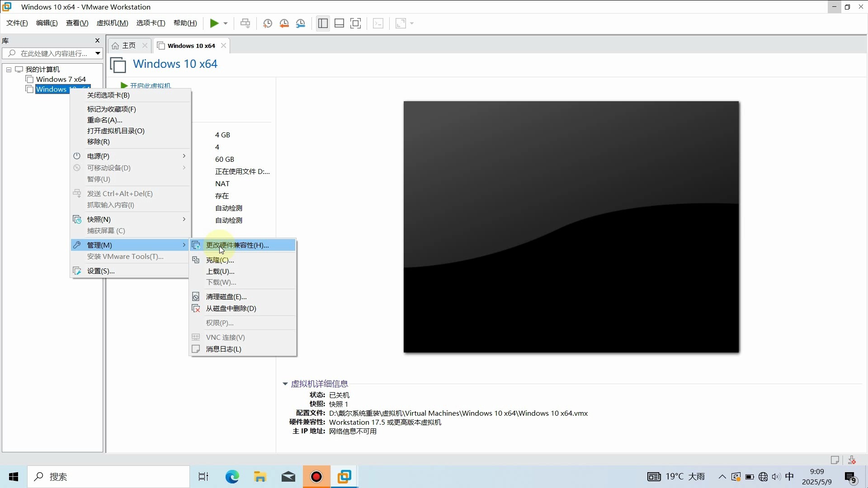Expand the 快照(N) submenu
The image size is (868, 488).
[x=131, y=220]
